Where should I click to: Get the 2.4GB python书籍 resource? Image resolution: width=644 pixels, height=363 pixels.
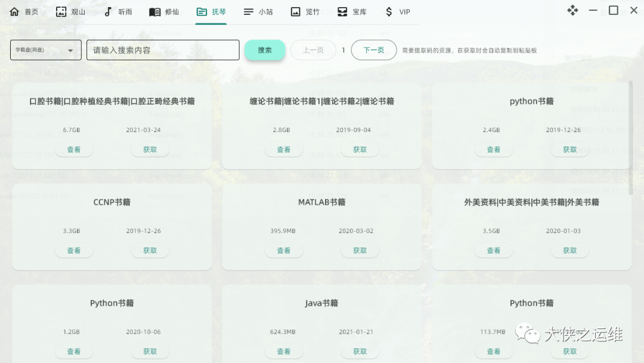click(569, 150)
